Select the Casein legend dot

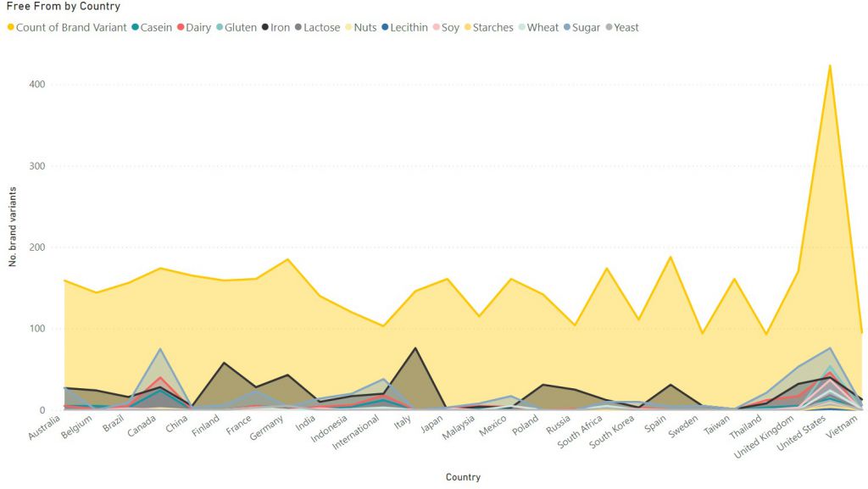point(135,28)
